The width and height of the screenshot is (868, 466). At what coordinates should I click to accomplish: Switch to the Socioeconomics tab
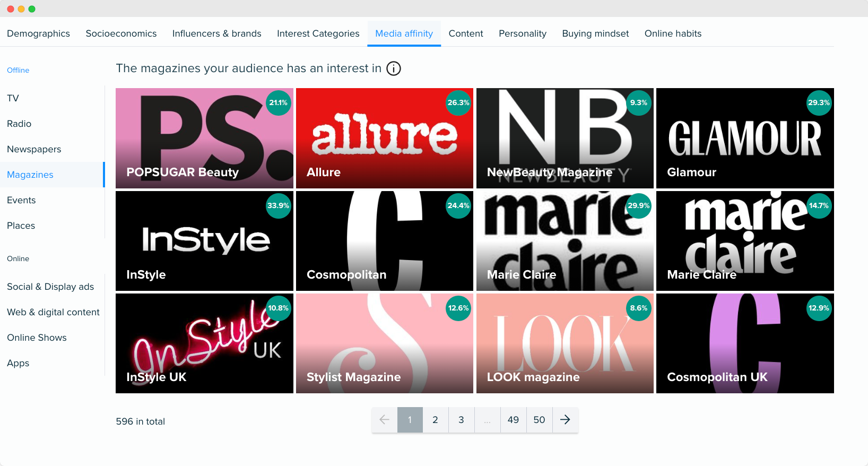121,33
